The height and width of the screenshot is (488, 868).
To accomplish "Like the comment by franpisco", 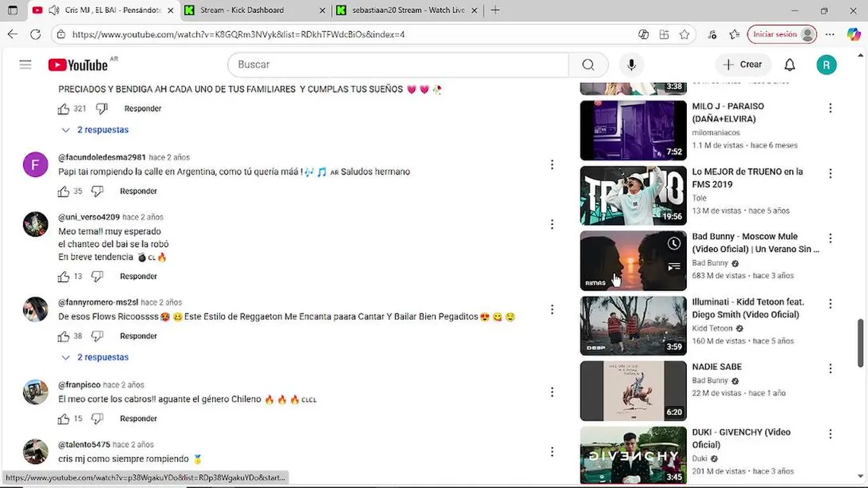I will click(64, 419).
